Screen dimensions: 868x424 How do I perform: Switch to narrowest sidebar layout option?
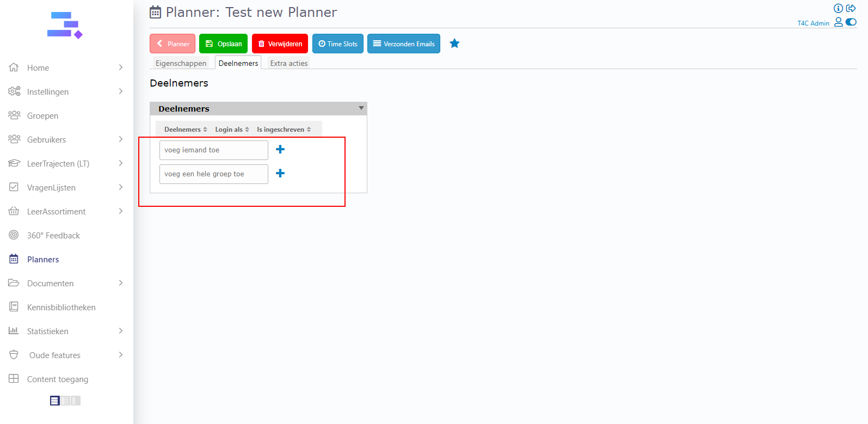coord(75,401)
